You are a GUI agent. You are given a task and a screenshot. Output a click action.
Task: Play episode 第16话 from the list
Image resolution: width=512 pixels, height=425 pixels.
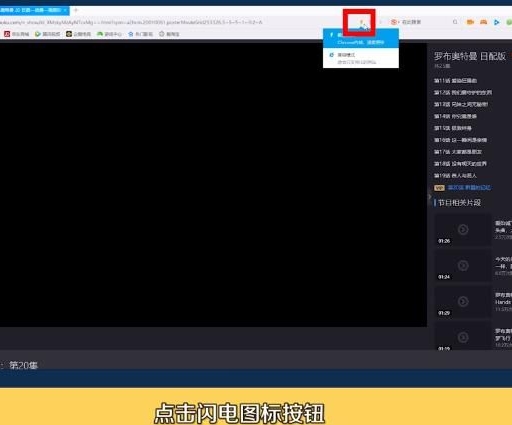coord(460,140)
